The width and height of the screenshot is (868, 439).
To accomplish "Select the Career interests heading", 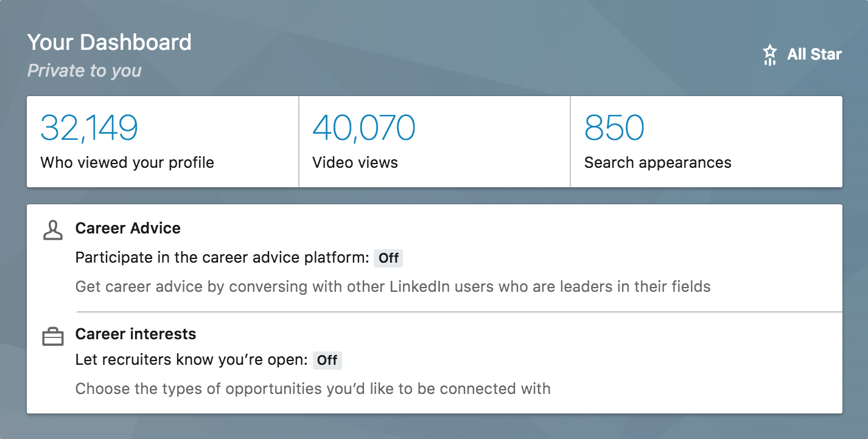I will (x=136, y=334).
